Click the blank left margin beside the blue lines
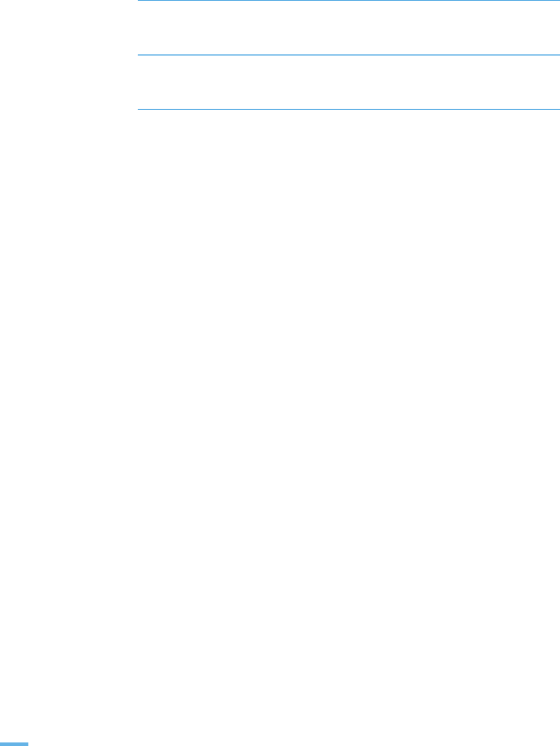The width and height of the screenshot is (560, 746). coord(68,55)
